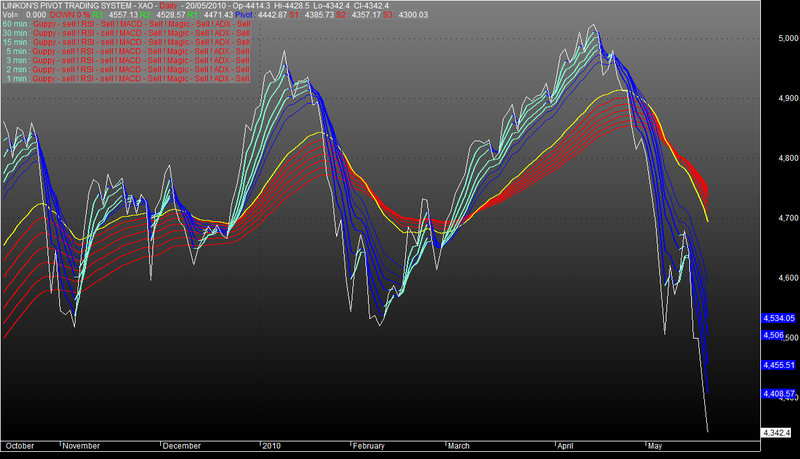The image size is (800, 459).
Task: Click the blue 4,534.05 price marker
Action: click(779, 318)
